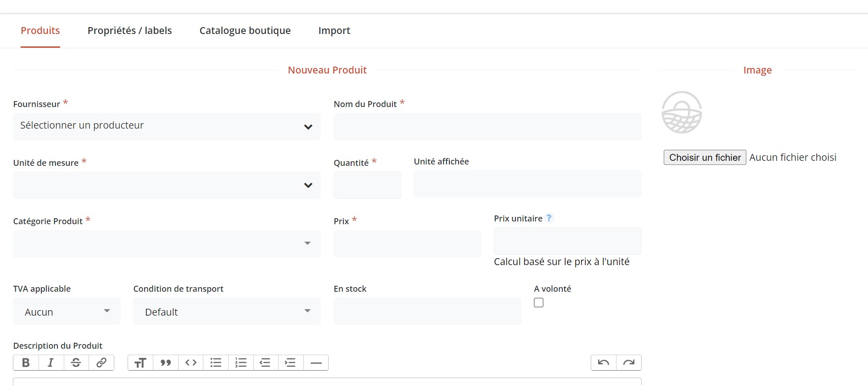
Task: Click the help icon beside Prix unitaire
Action: 549,218
